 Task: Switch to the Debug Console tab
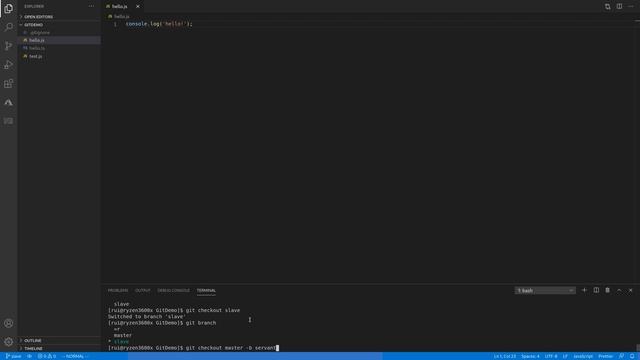coord(173,291)
